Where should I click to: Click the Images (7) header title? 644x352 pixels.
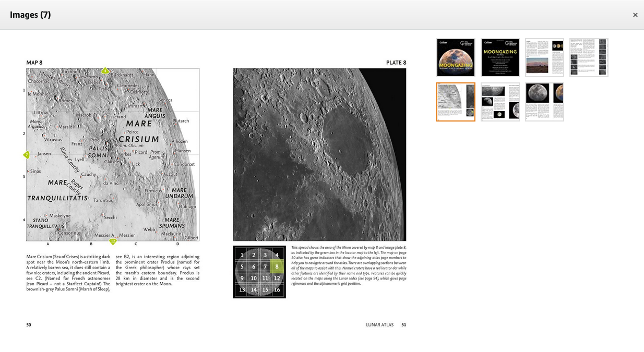click(30, 15)
